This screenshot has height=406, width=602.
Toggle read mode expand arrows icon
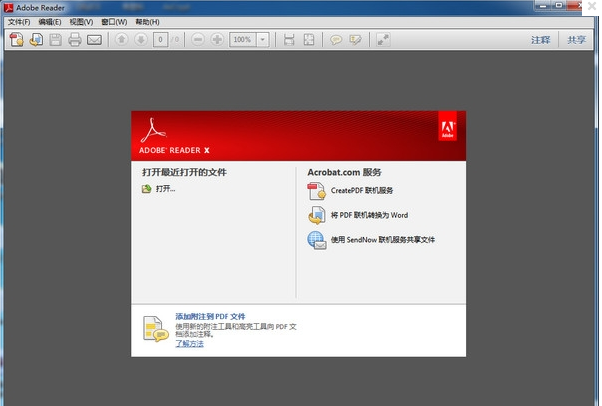click(x=383, y=40)
